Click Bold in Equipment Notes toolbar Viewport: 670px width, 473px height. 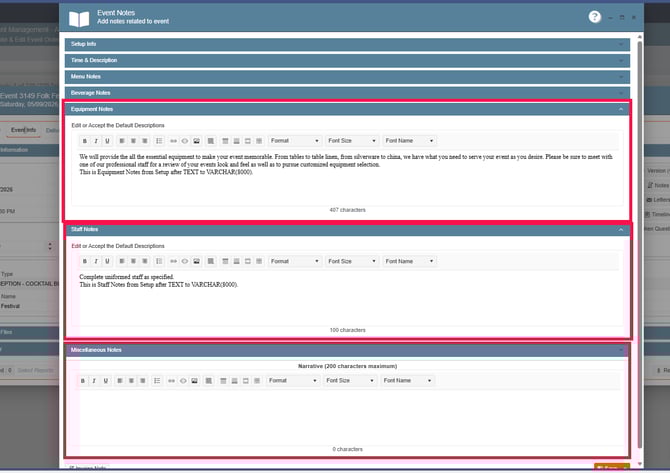[x=85, y=141]
